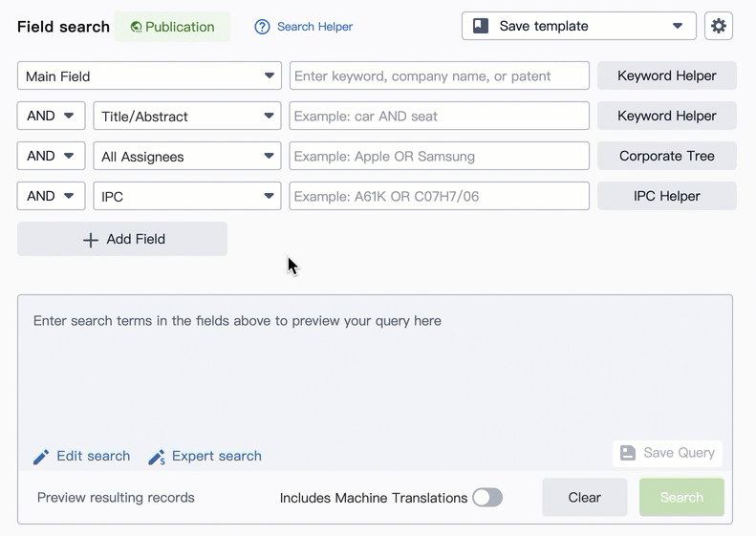Open the All Assignees field selector
The image size is (756, 536).
(x=186, y=157)
